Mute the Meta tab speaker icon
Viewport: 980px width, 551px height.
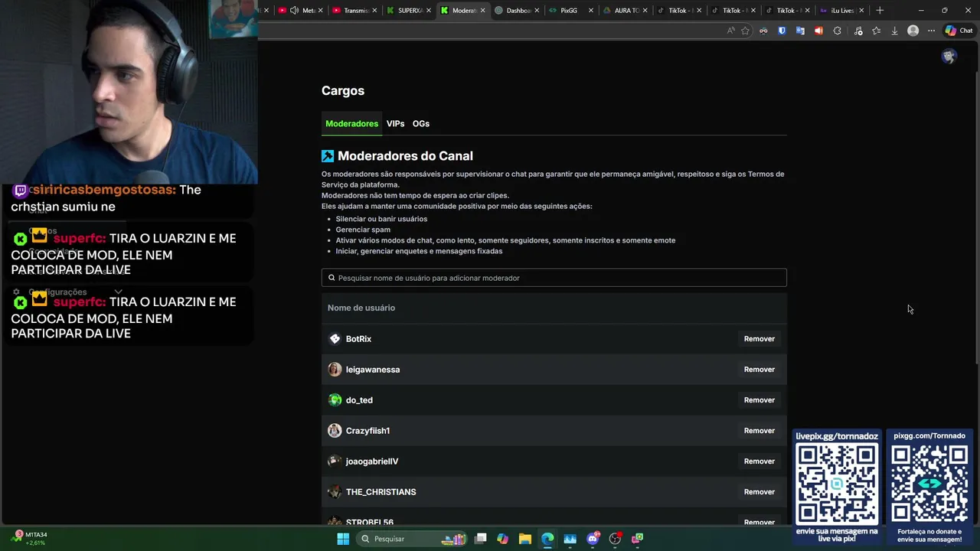(x=294, y=11)
